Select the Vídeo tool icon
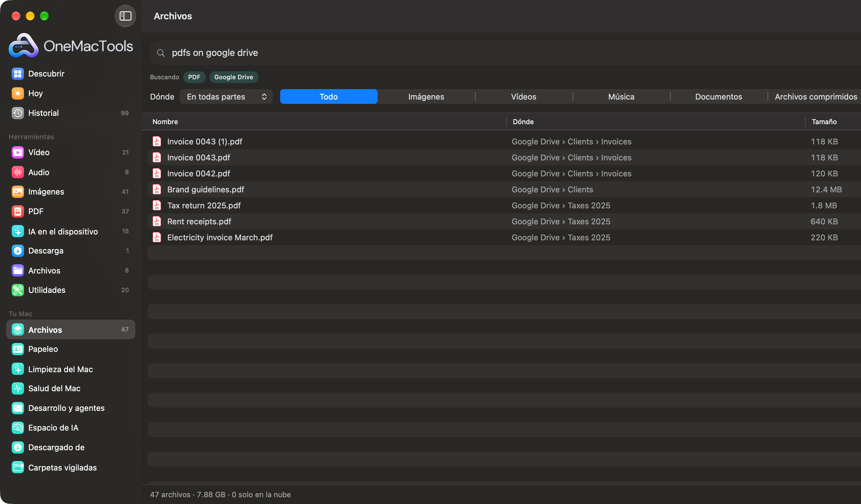Screen dimensions: 861x504 coord(18,152)
